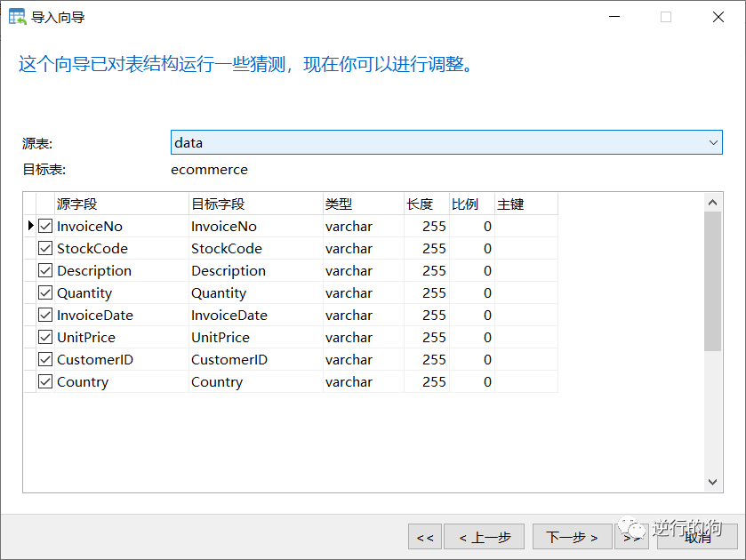The height and width of the screenshot is (560, 746).
Task: Close the import wizard window
Action: click(718, 17)
